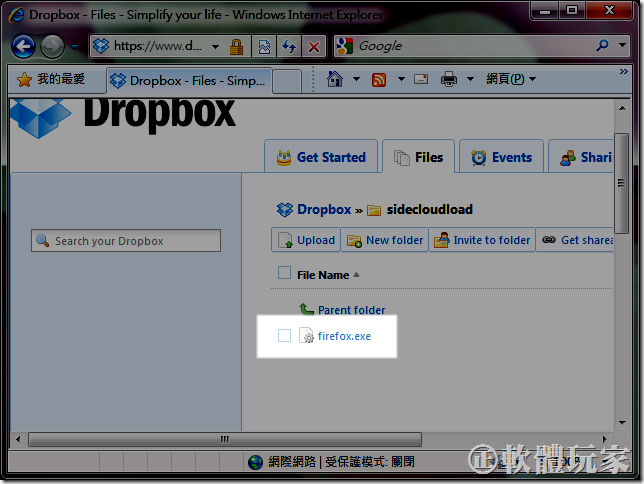The width and height of the screenshot is (644, 484).
Task: Click the browser Forward arrow button
Action: pos(52,46)
